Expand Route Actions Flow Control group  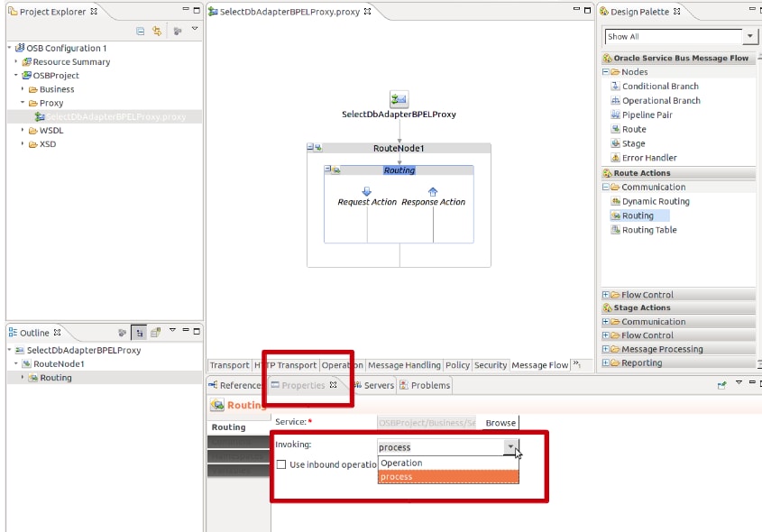click(x=605, y=295)
